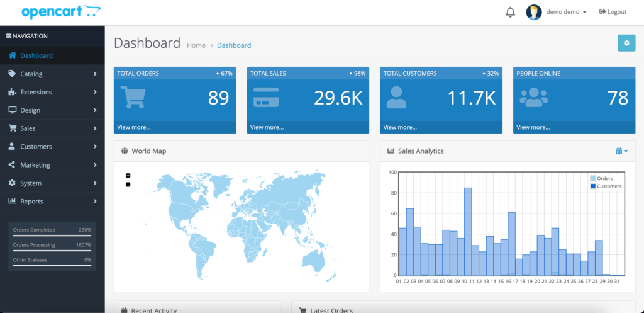Expand the System chevron arrow
This screenshot has width=644, height=313.
pos(95,183)
